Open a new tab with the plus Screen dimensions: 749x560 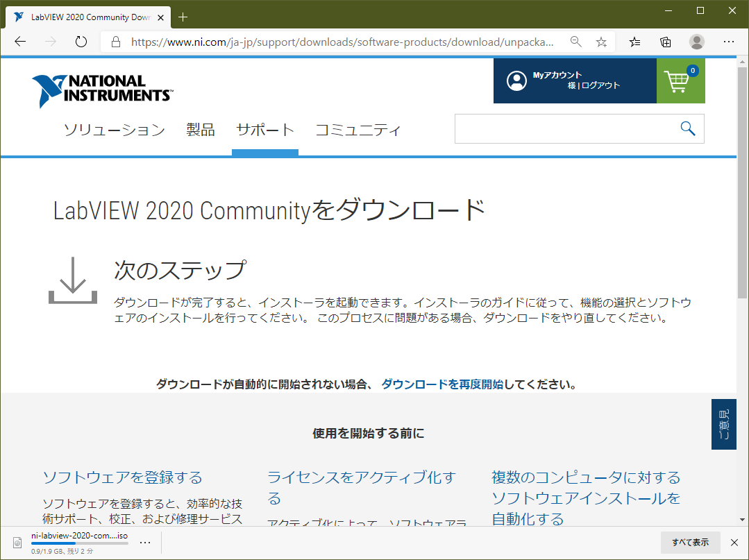[183, 17]
